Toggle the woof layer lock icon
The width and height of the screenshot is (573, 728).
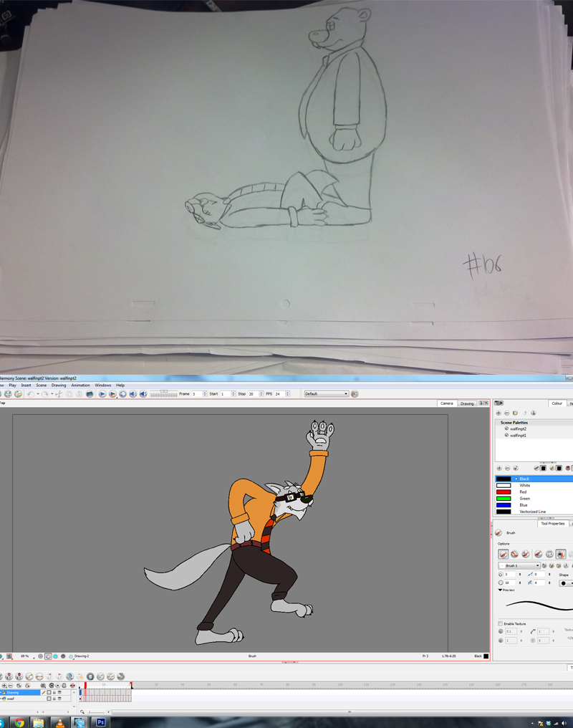pyautogui.click(x=54, y=699)
